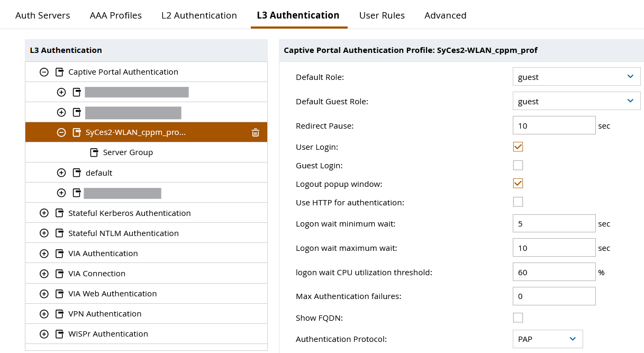Screen dimensions: 644x353
Task: Click the Stateful NTLM Authentication profile icon
Action: (60, 233)
